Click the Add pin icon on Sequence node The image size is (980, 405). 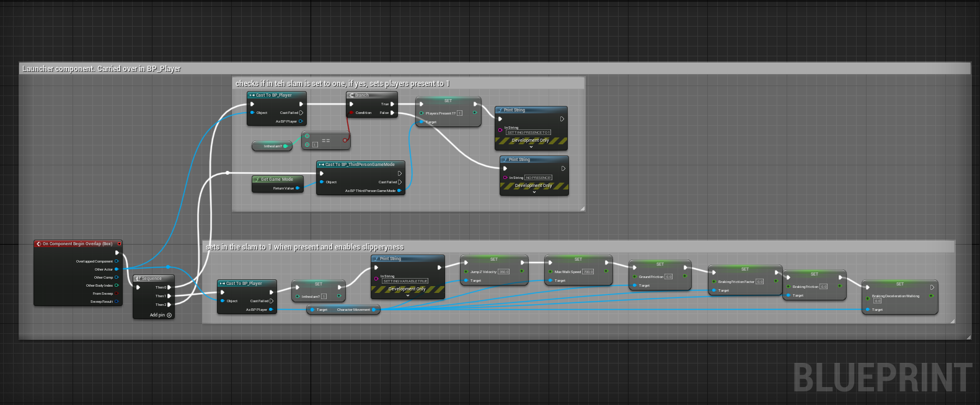click(x=169, y=315)
